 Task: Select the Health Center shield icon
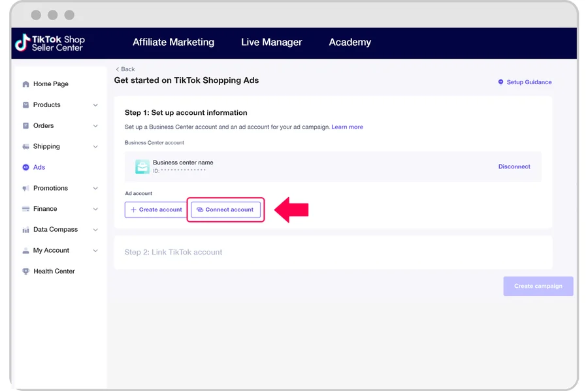[x=25, y=271]
